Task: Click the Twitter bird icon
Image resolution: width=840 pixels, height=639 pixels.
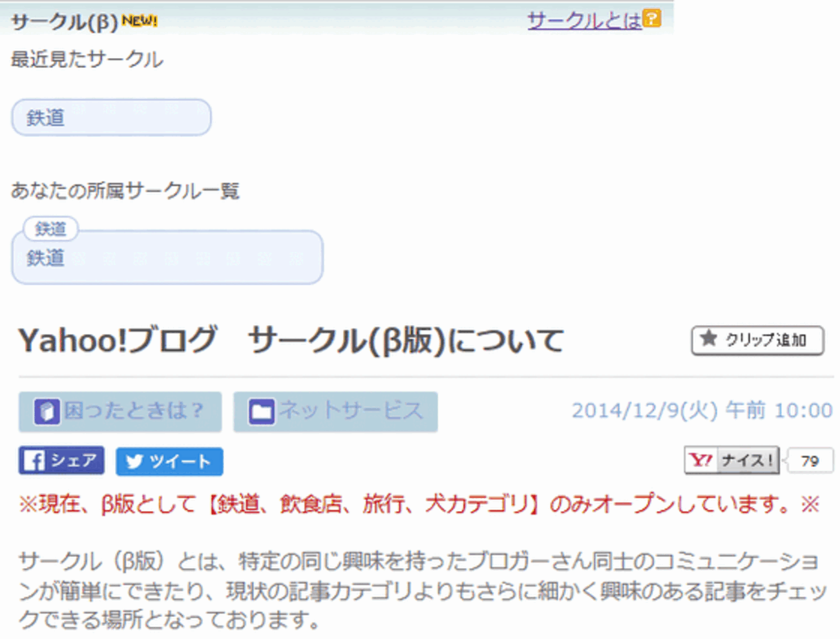Action: pyautogui.click(x=134, y=461)
